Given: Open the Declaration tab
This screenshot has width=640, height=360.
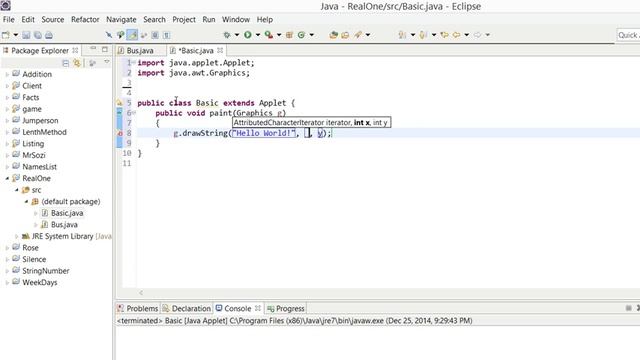Looking at the screenshot, I should tap(187, 309).
